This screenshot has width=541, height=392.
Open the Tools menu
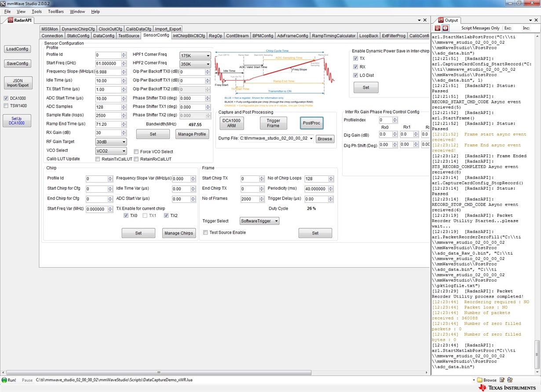[37, 11]
